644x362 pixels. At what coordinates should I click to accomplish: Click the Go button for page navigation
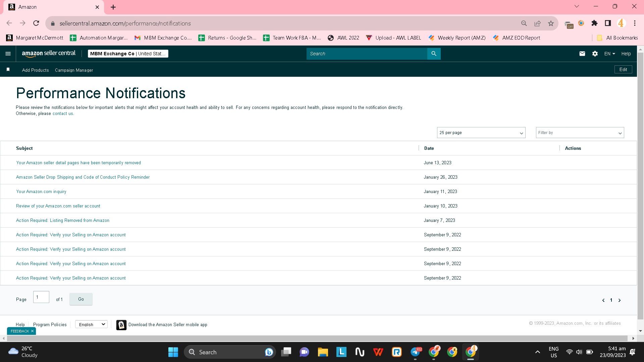click(81, 299)
